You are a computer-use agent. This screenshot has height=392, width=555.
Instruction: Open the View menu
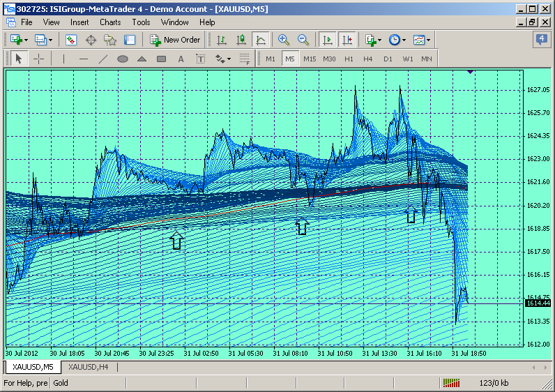(x=52, y=22)
